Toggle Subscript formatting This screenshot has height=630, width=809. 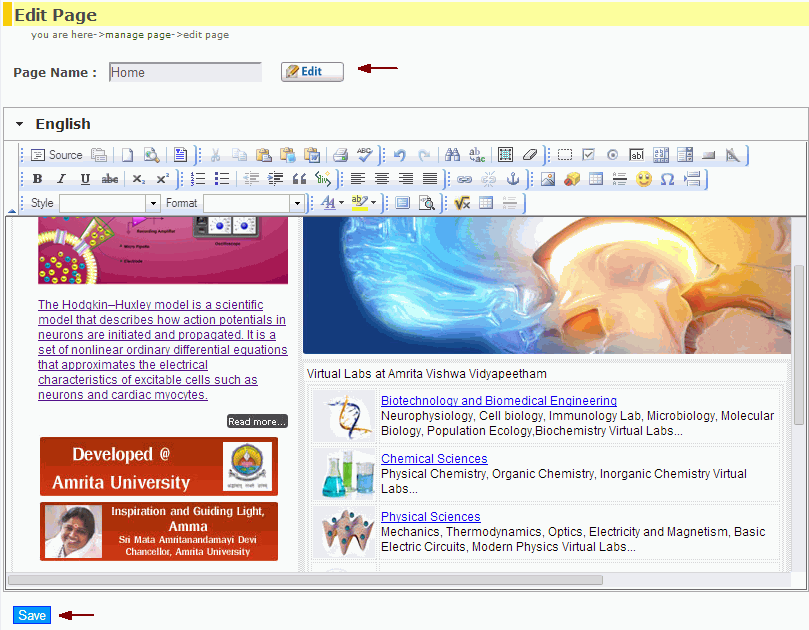138,179
